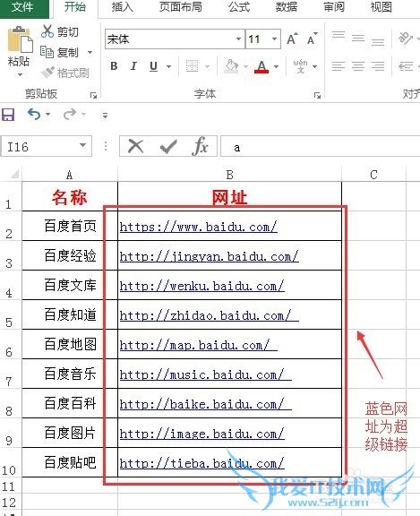Open the font size dropdown 11
420x516 pixels.
pos(274,39)
